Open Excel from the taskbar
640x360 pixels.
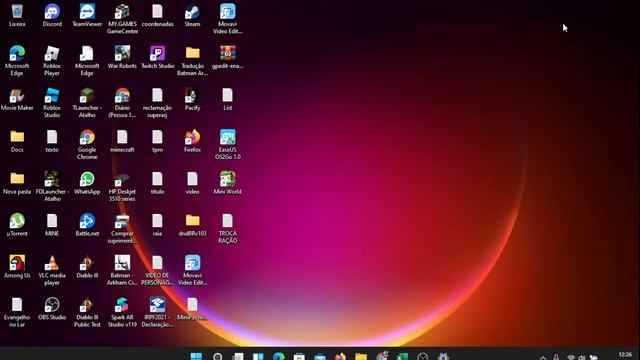[402, 356]
